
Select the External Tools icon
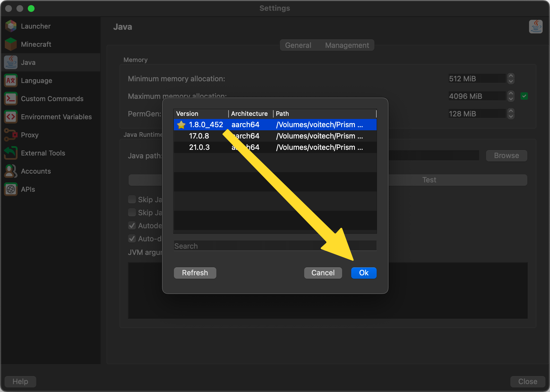[11, 153]
